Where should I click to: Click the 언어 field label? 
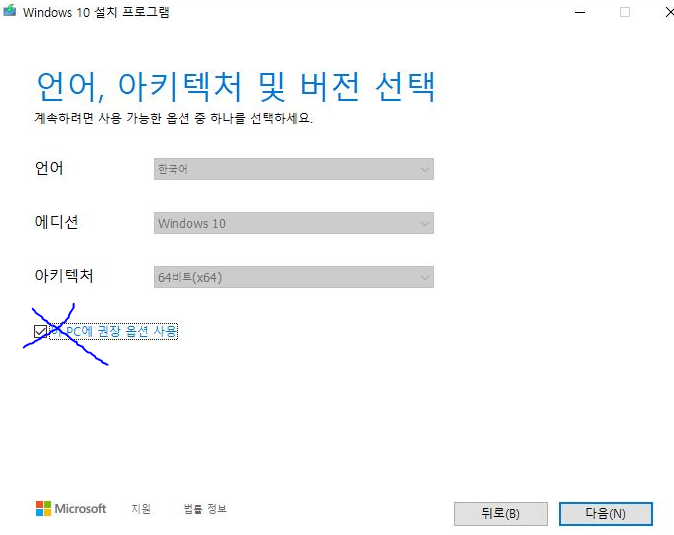[x=49, y=168]
